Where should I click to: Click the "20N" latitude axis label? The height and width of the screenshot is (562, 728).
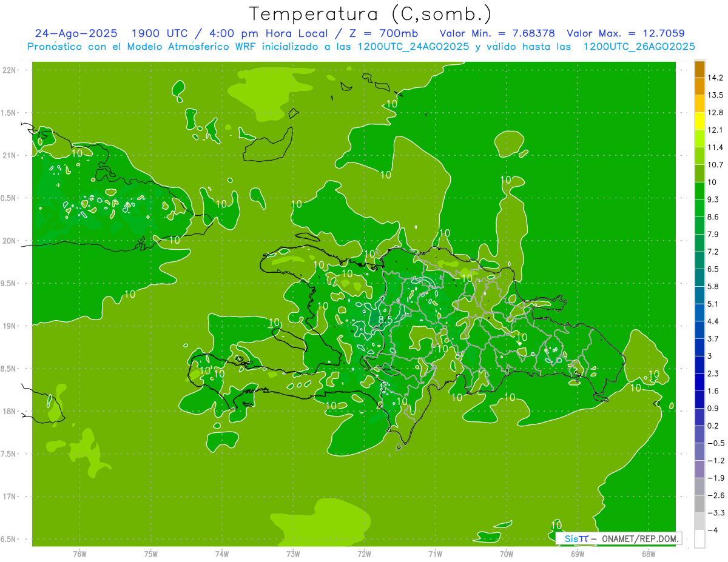pos(8,241)
